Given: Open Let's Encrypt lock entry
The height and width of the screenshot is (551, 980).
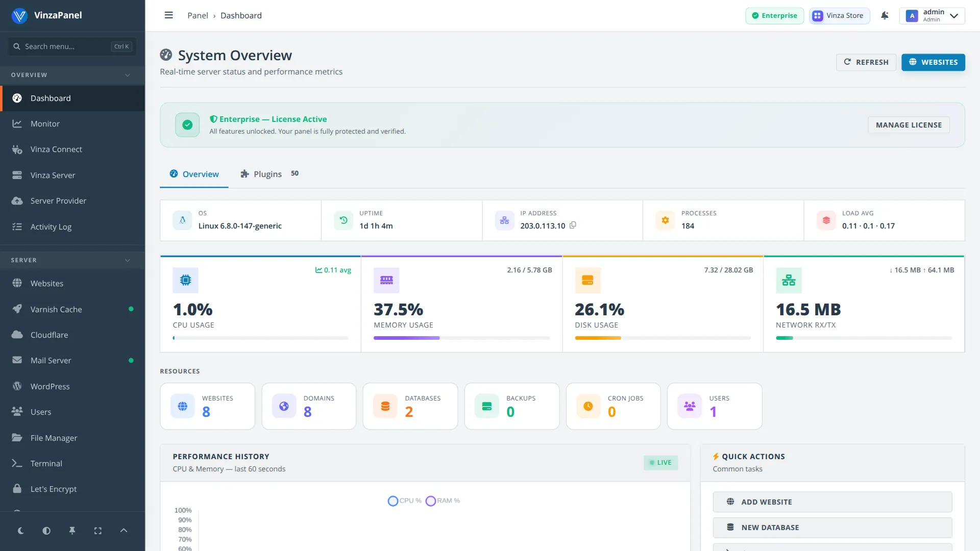Looking at the screenshot, I should [72, 489].
